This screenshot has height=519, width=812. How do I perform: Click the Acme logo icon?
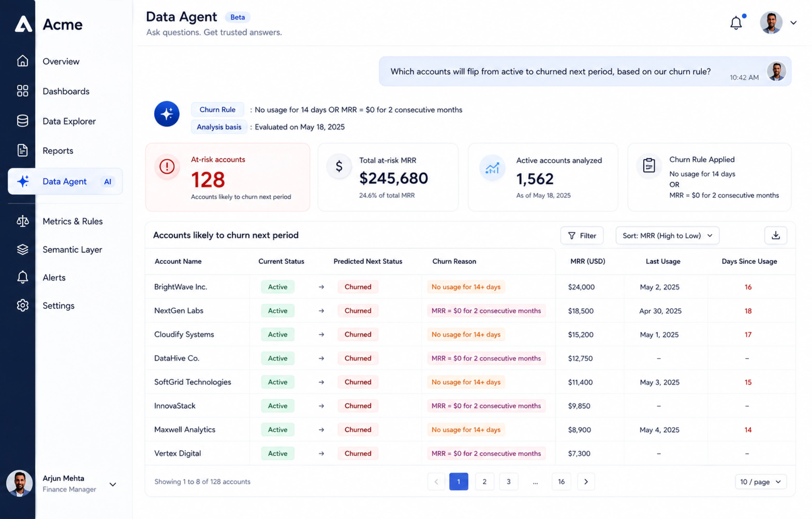coord(23,24)
